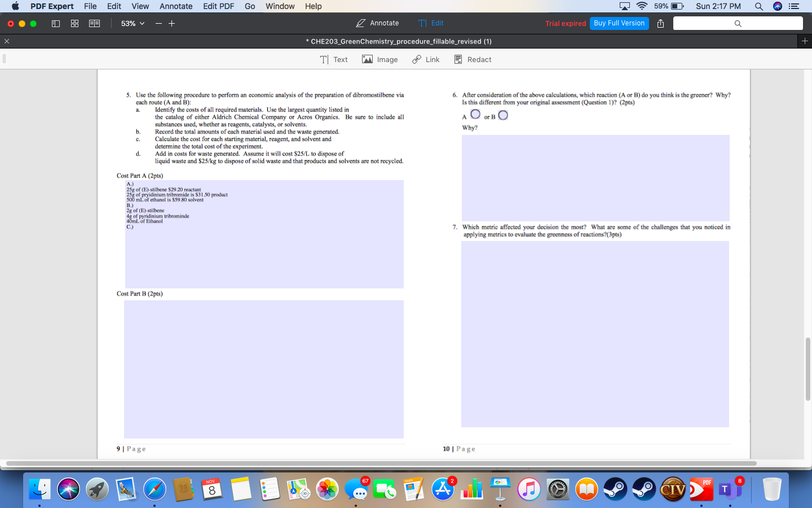Select the Text editing tool
This screenshot has height=508, width=812.
coord(334,59)
